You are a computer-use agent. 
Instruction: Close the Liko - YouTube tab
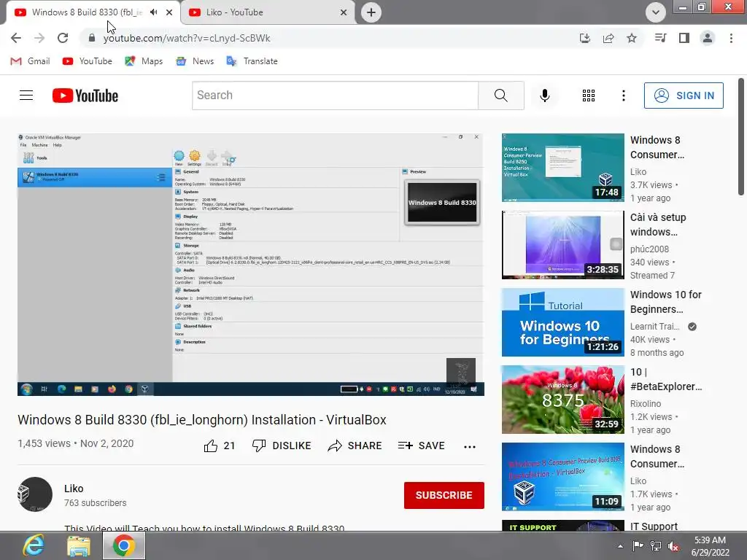click(344, 12)
